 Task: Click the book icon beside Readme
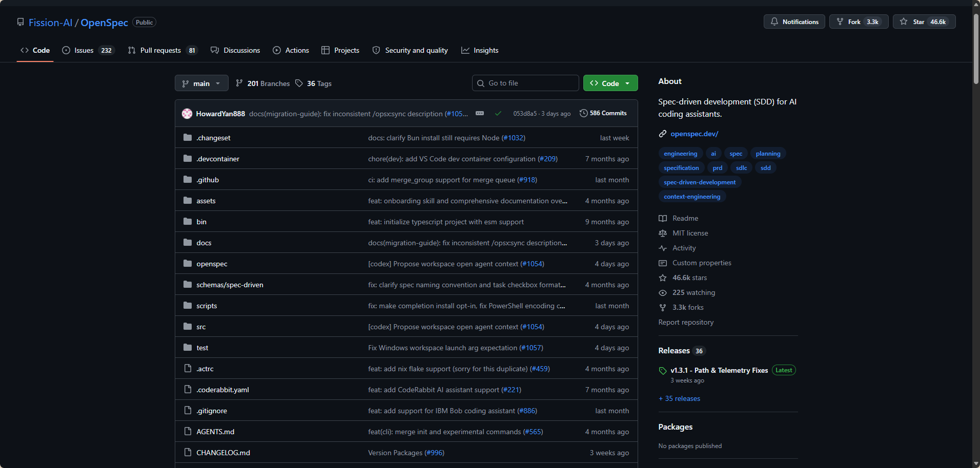tap(663, 219)
